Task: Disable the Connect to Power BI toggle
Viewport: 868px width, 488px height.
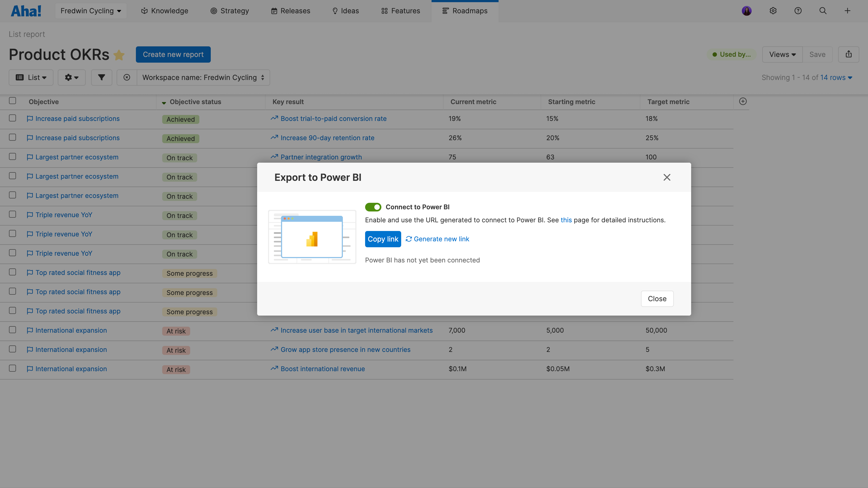Action: tap(373, 207)
